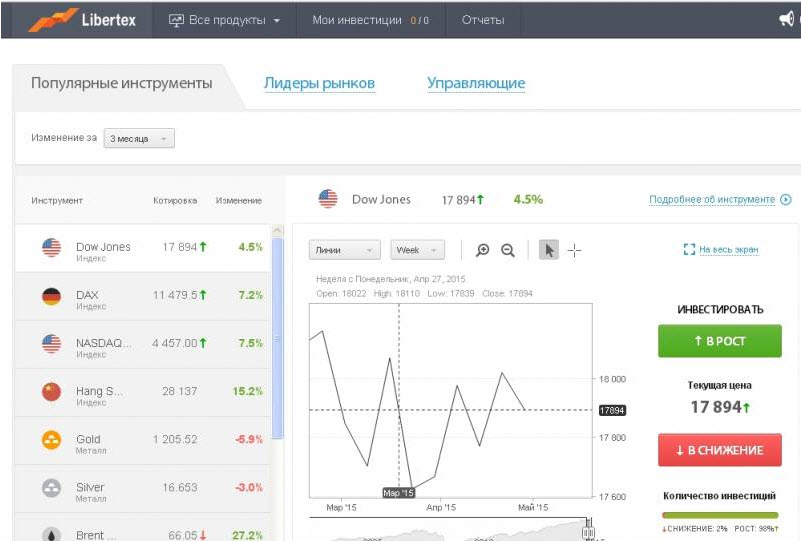Click the circled arrow next to Подробнее об инструменте

pos(786,199)
